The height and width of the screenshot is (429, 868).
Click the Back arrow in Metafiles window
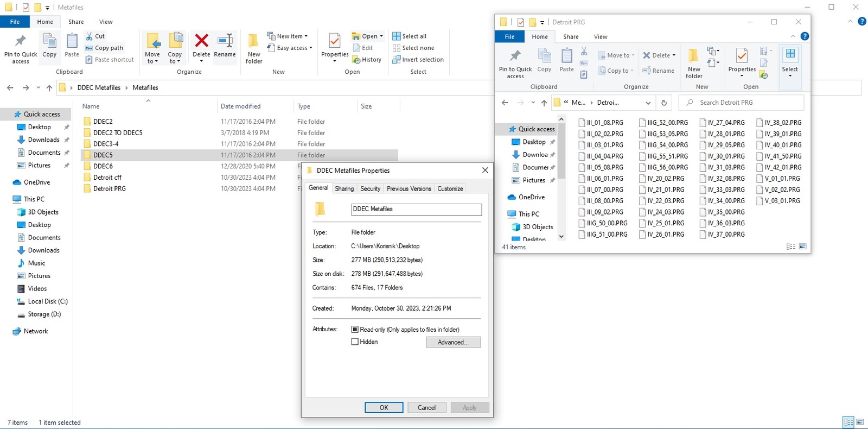tap(10, 87)
